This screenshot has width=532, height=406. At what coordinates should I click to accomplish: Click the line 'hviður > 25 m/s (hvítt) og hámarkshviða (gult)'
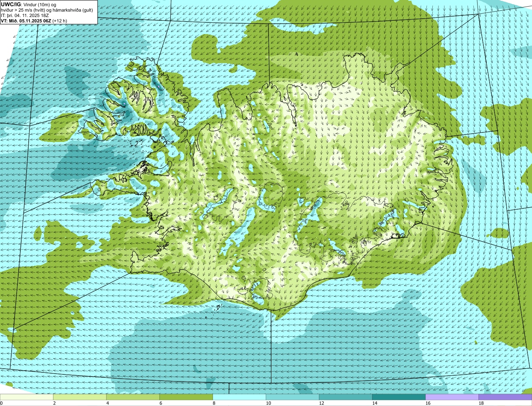(x=47, y=10)
